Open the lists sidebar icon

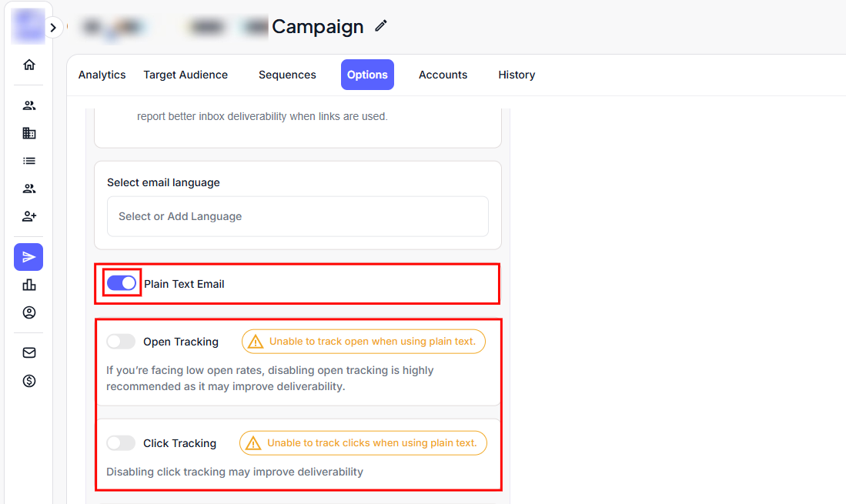click(x=29, y=161)
